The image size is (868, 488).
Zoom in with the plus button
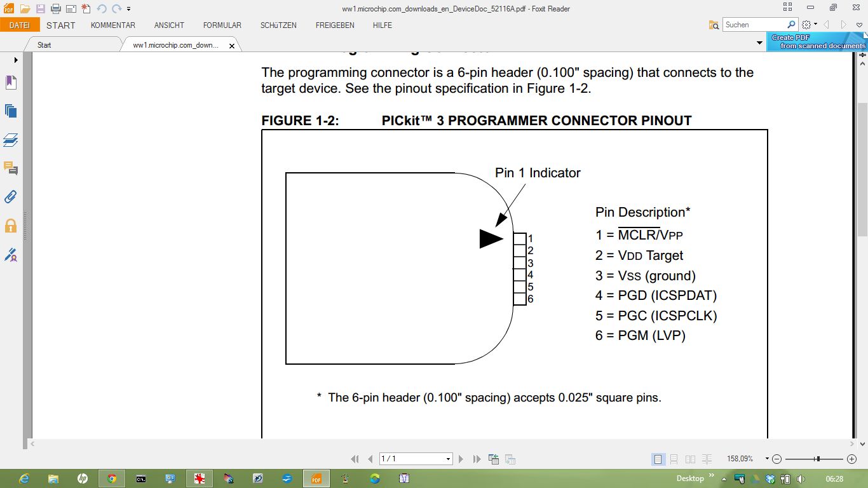[852, 459]
